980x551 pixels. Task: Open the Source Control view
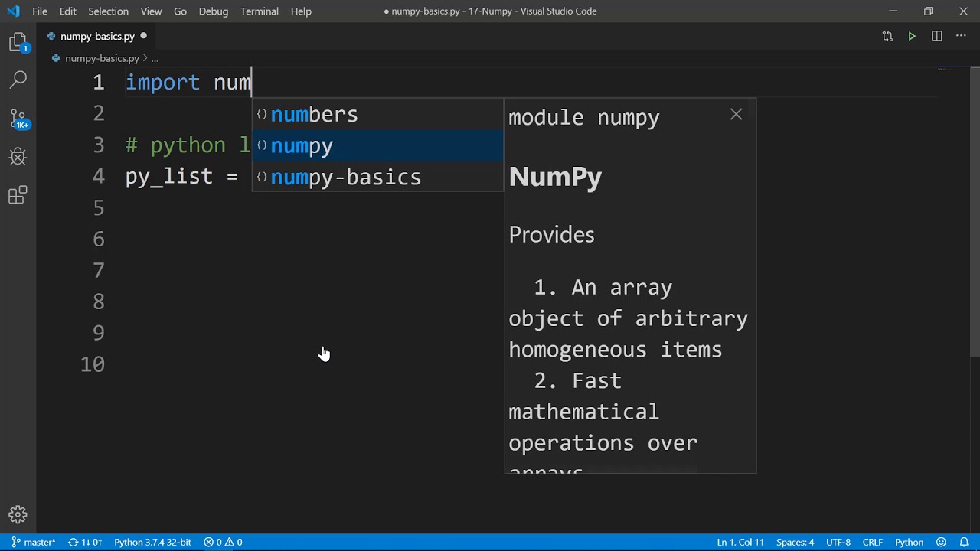click(18, 119)
